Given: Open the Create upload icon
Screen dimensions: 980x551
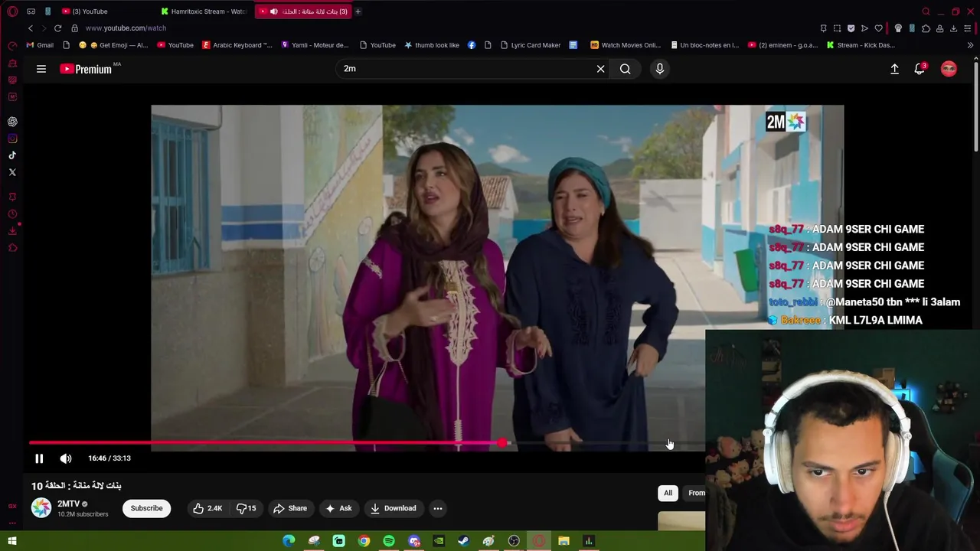Looking at the screenshot, I should [894, 69].
